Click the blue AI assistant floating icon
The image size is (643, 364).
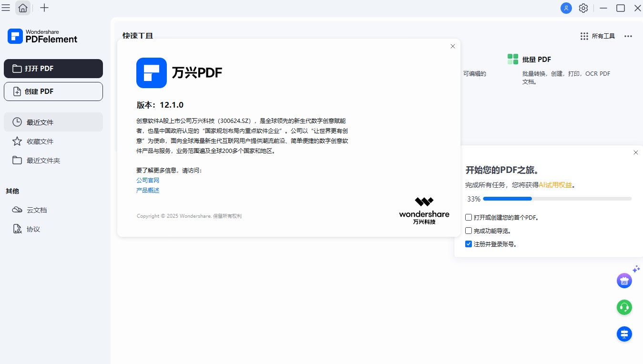click(x=624, y=334)
